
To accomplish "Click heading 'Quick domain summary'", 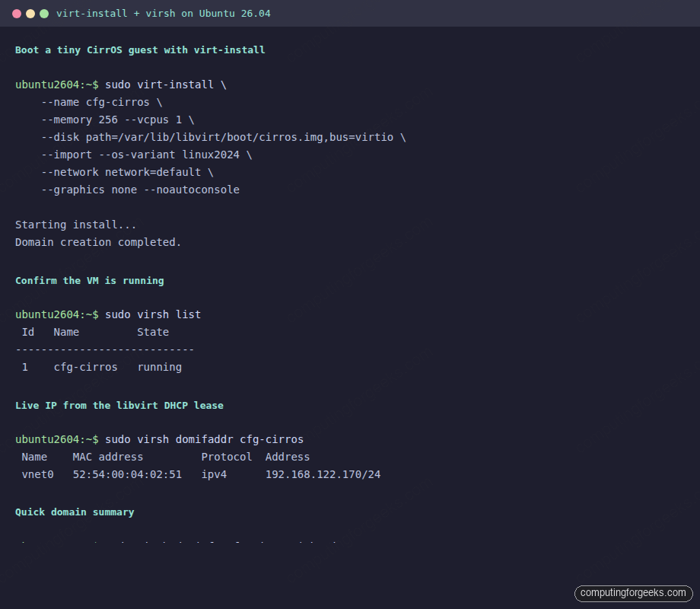I will coord(75,512).
